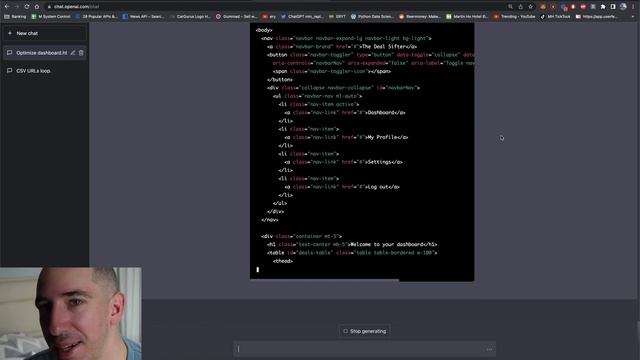Screen dimensions: 640x360
Task: Open the M System Control bookmark
Action: coord(51,17)
